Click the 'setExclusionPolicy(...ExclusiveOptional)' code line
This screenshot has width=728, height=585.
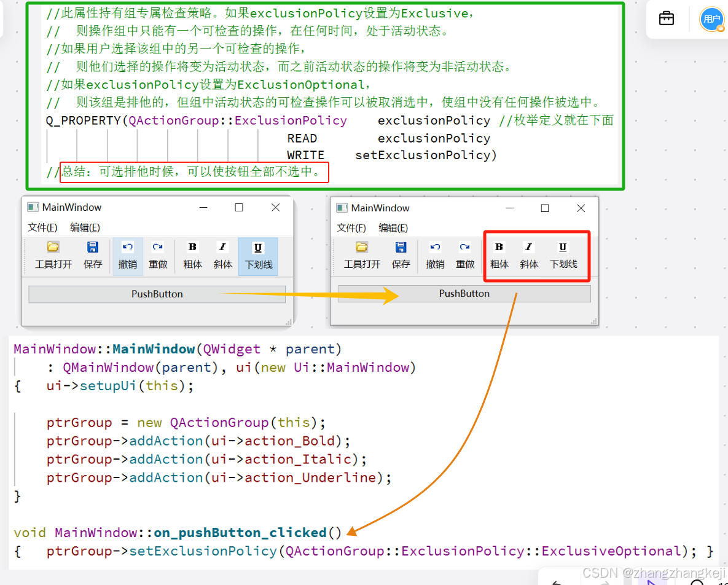click(x=372, y=551)
